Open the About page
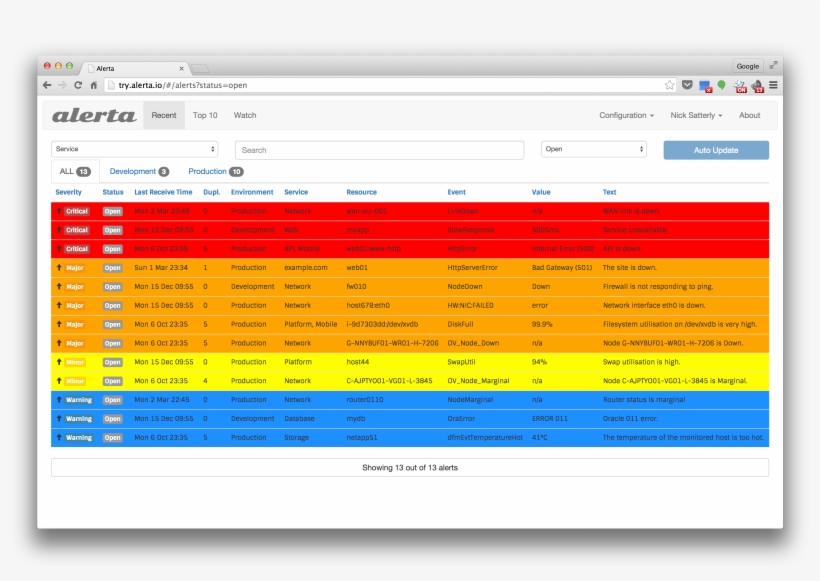 (x=751, y=115)
